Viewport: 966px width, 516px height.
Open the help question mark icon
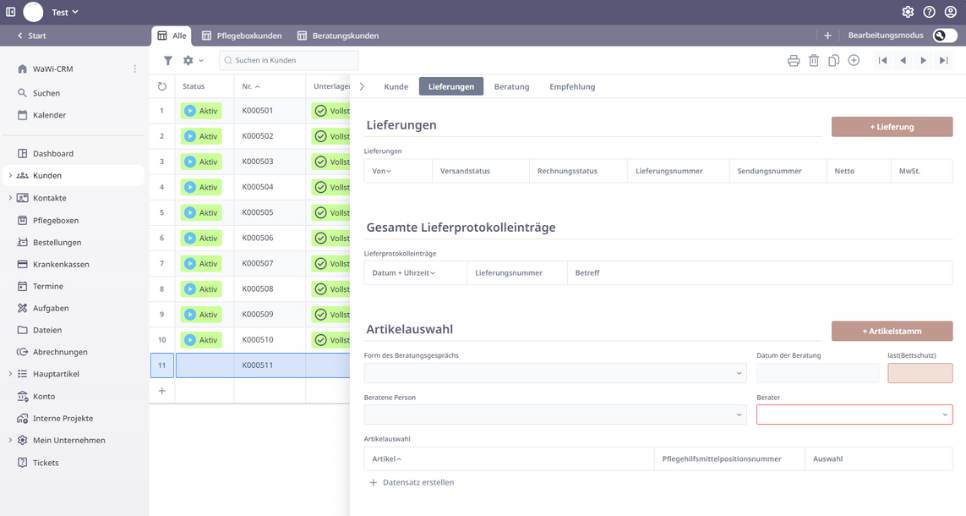click(x=929, y=12)
